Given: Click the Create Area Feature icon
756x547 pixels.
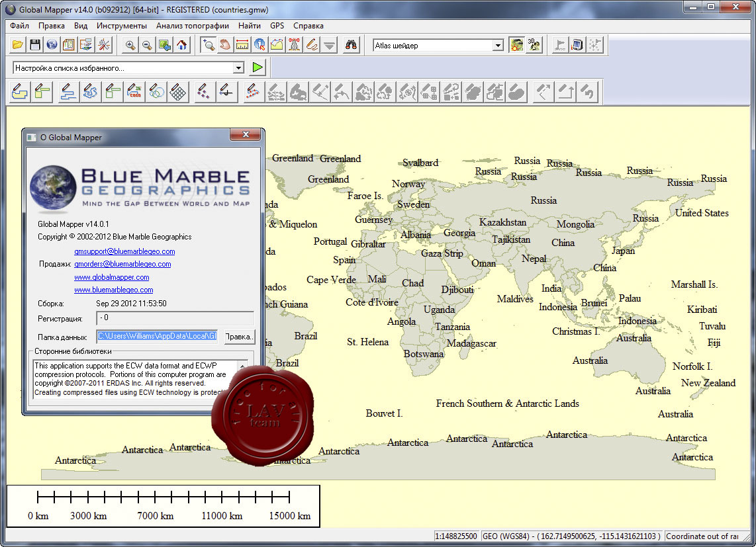Looking at the screenshot, I should click(20, 91).
